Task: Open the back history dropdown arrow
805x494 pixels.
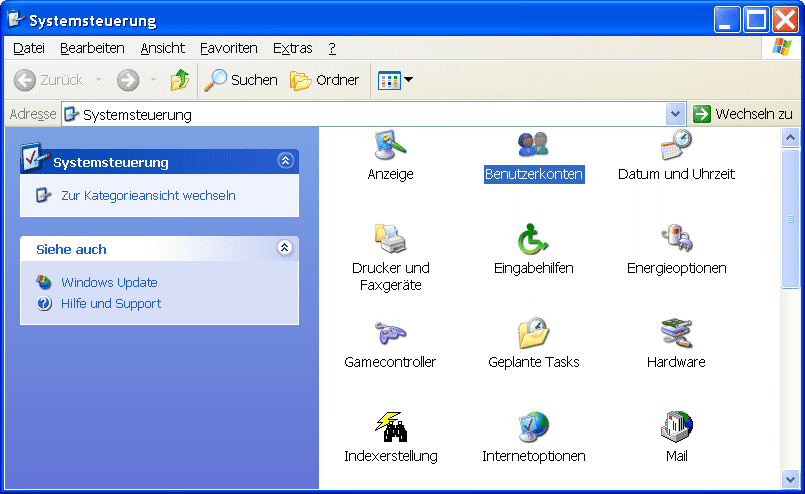Action: [x=98, y=80]
